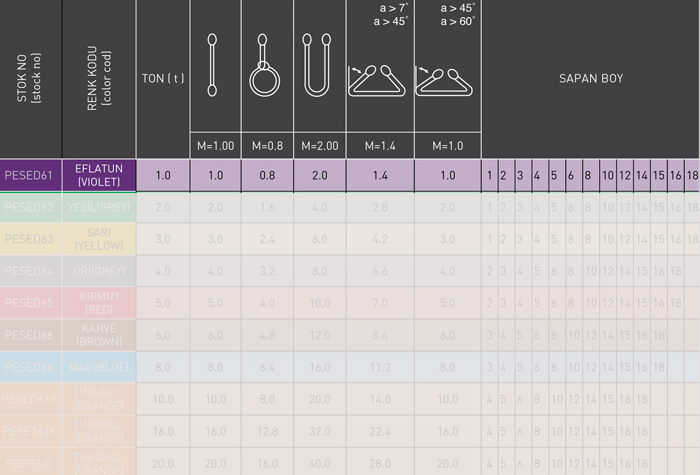Click the STOK NO header
700x475 pixels.
point(29,78)
